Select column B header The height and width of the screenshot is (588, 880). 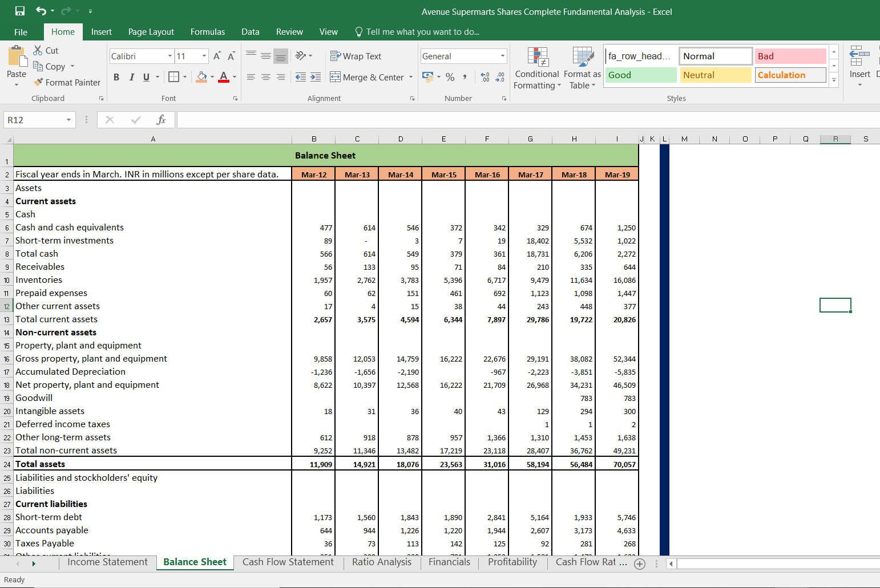click(x=314, y=139)
